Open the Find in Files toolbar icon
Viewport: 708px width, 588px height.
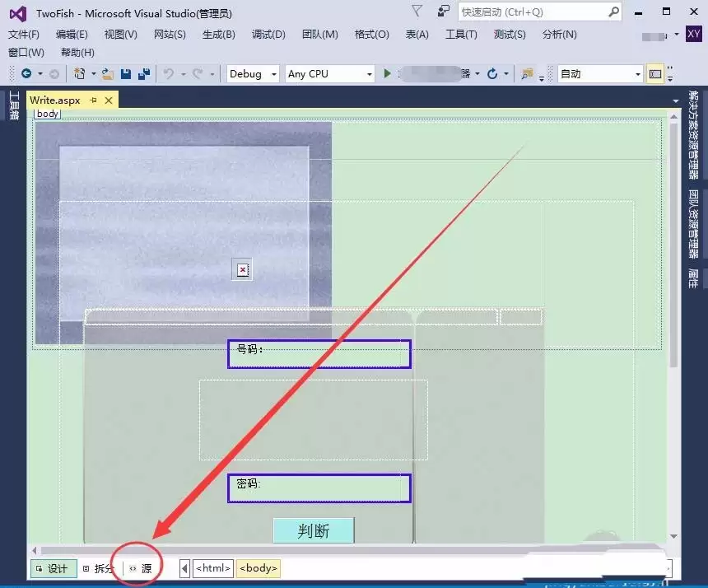click(x=525, y=74)
